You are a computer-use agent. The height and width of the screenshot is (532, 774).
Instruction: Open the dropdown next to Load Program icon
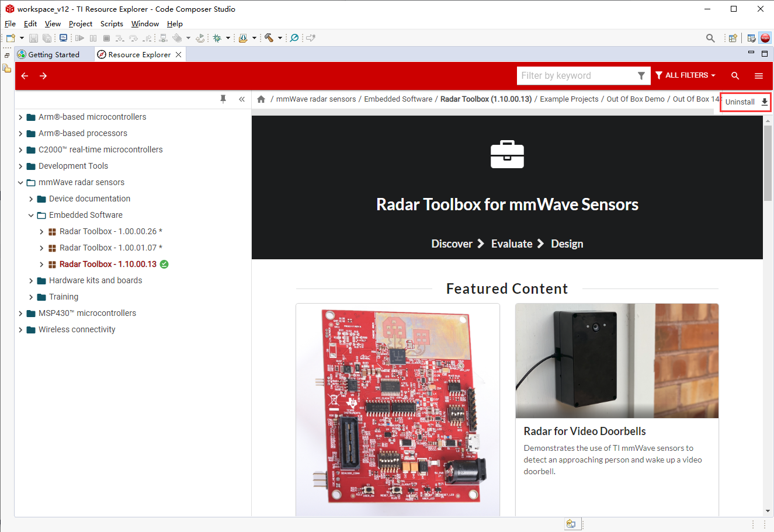click(x=188, y=38)
